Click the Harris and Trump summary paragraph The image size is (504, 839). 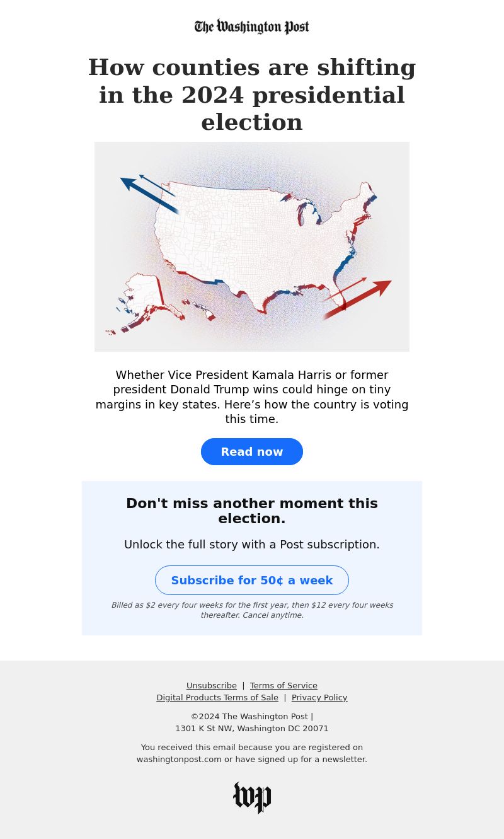click(252, 397)
